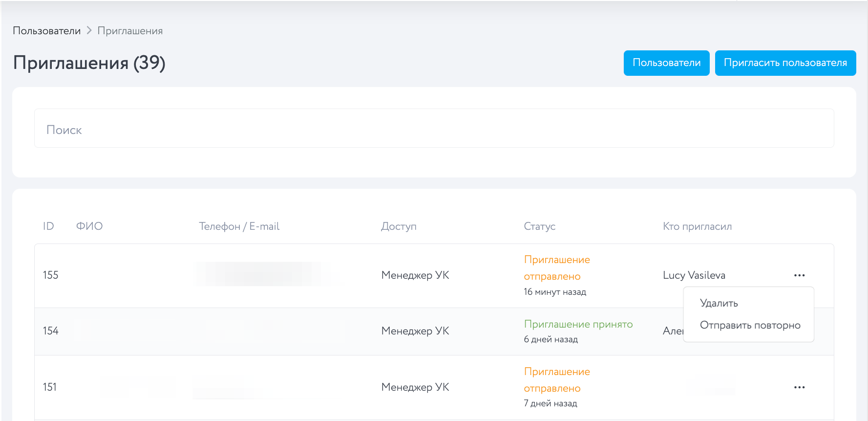Click the inviter name Lucy Vasileva
This screenshot has height=421, width=868.
(x=694, y=275)
